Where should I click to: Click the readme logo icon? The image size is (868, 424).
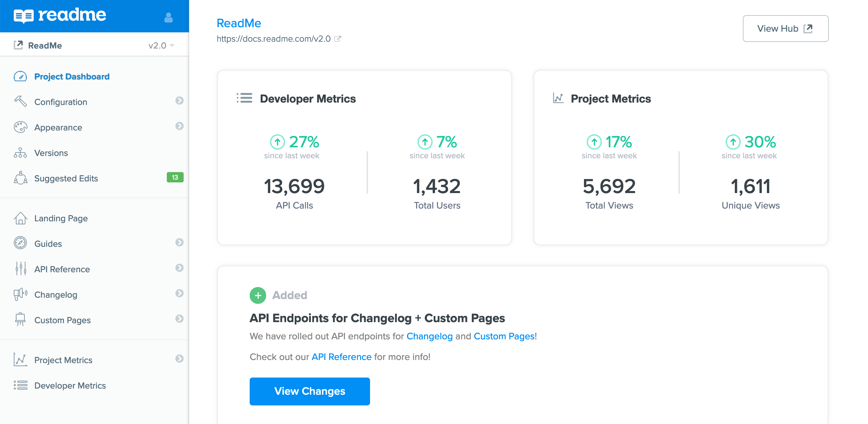23,16
